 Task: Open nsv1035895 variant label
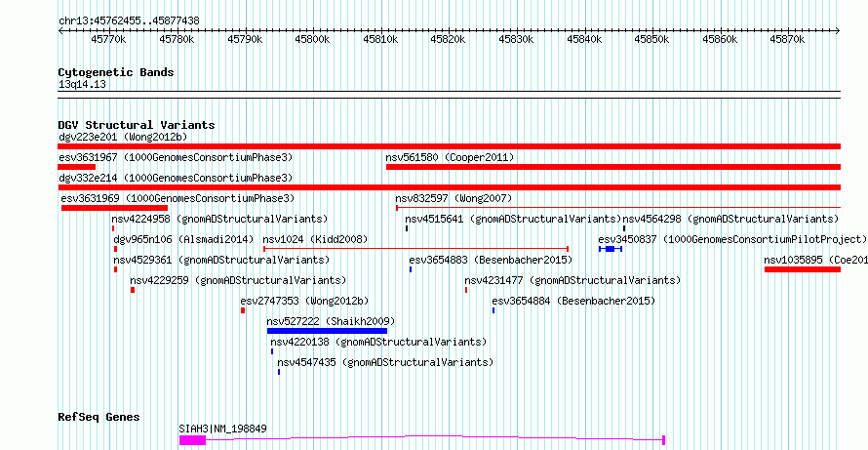pyautogui.click(x=816, y=260)
